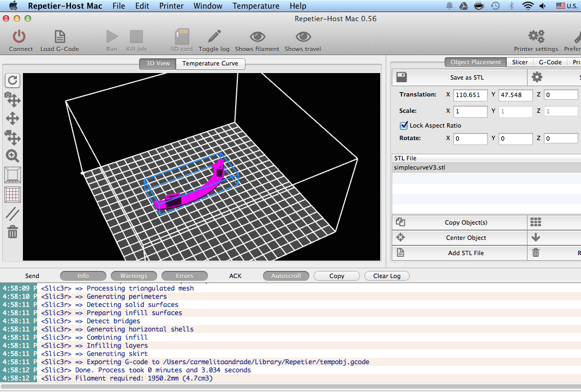Toggle Shows filament eye icon
Image resolution: width=581 pixels, height=392 pixels.
[x=257, y=37]
